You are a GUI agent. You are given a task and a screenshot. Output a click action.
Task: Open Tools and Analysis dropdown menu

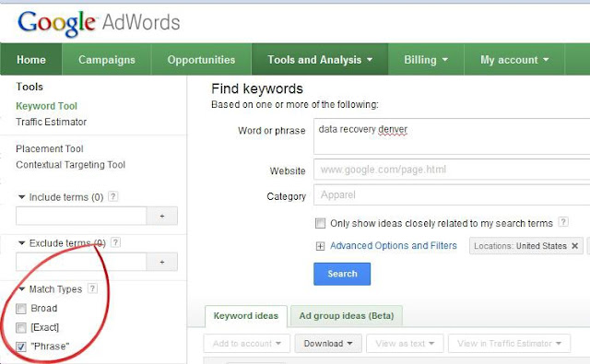[320, 59]
